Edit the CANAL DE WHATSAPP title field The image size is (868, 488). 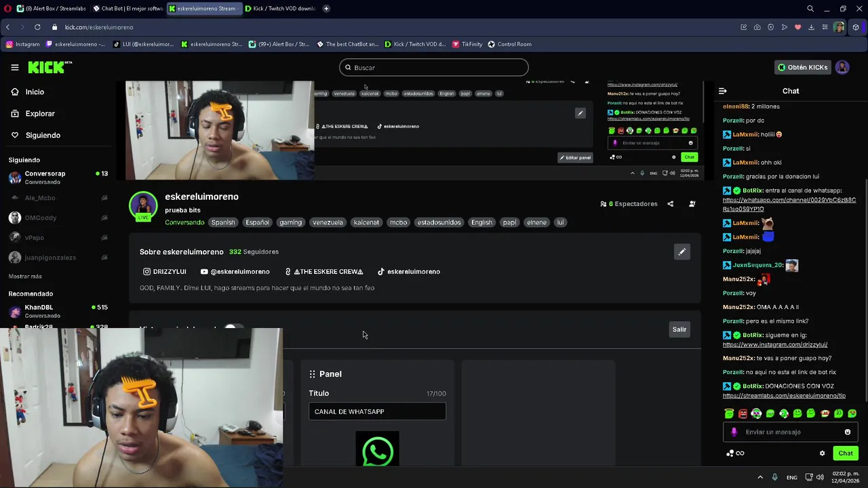(x=377, y=411)
